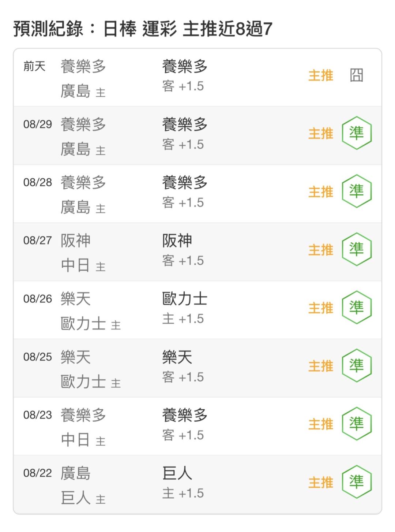Click the 歐力士 主 +1.5 prediction
The image size is (395, 532).
point(185,309)
